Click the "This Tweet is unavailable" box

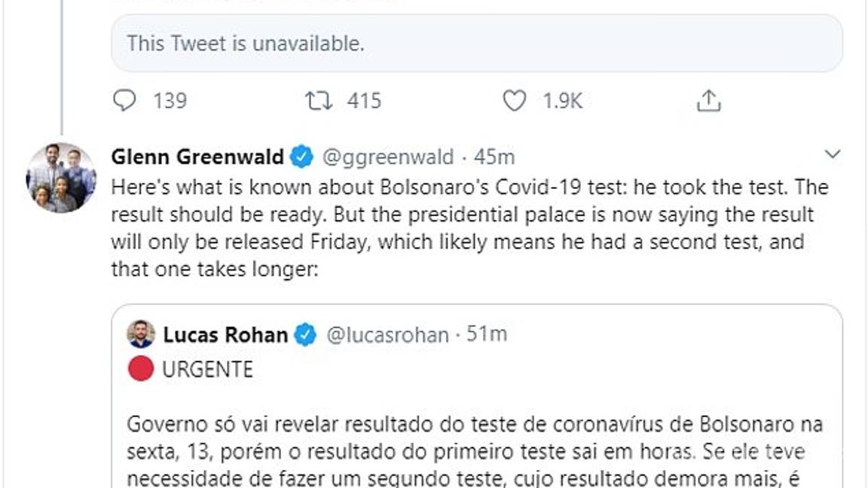pyautogui.click(x=476, y=44)
